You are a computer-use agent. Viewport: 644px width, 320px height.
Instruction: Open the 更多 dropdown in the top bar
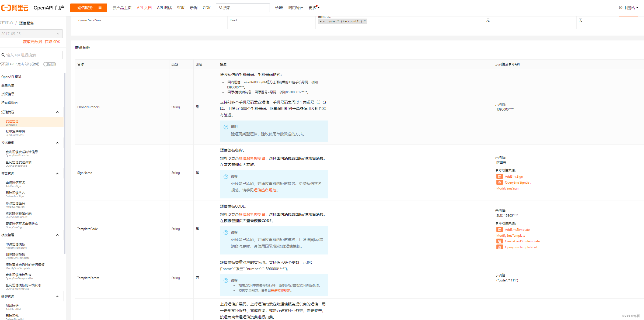[x=313, y=8]
